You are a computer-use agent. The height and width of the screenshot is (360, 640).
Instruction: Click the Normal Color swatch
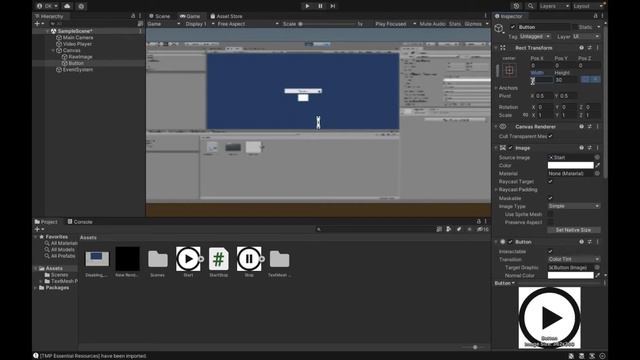[x=570, y=276]
